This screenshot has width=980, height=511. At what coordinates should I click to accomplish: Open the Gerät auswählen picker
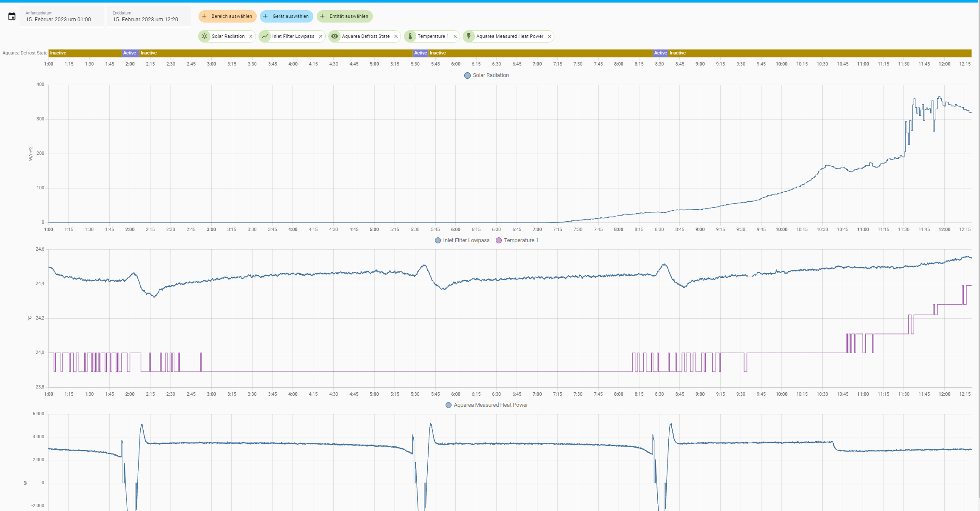coord(287,16)
